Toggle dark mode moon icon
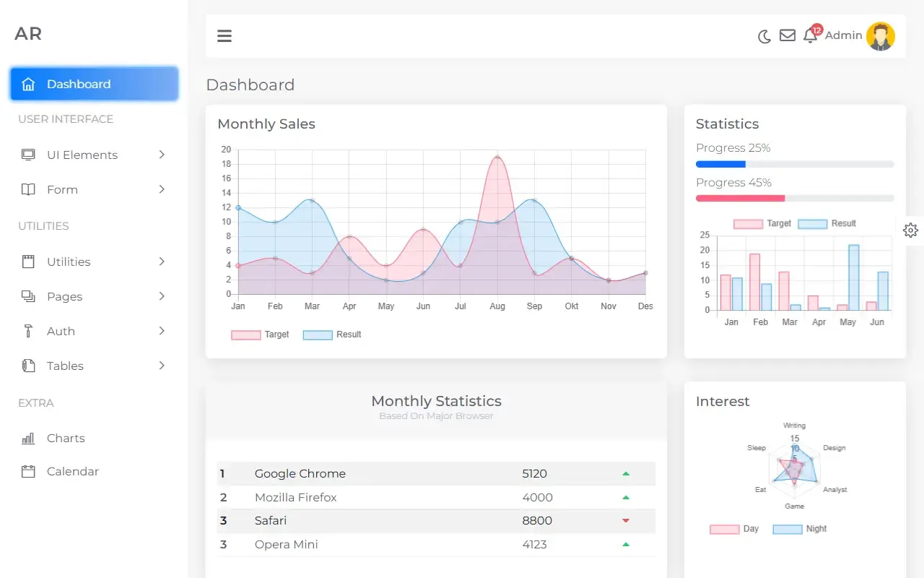 coord(764,36)
